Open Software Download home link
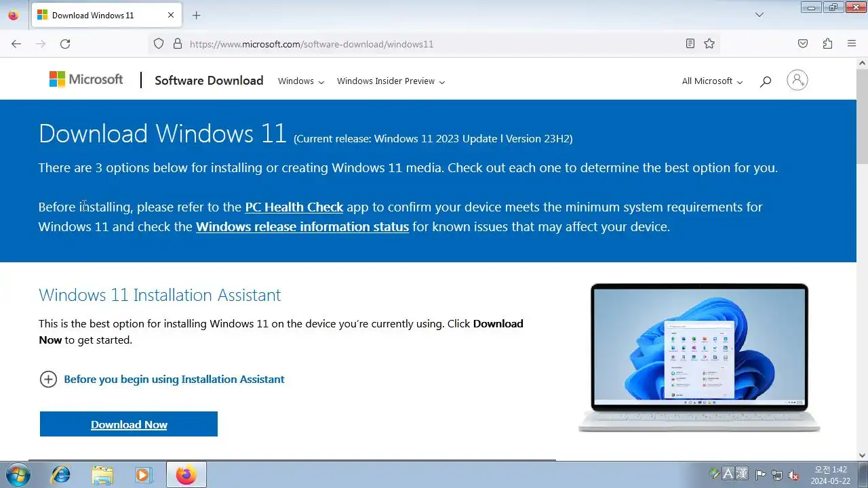Viewport: 868px width, 488px height. click(209, 81)
